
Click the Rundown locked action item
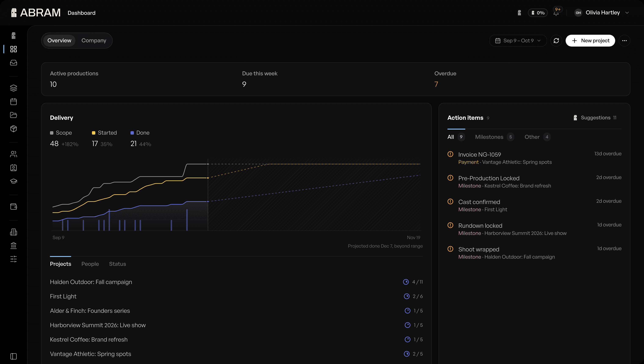[x=534, y=229]
